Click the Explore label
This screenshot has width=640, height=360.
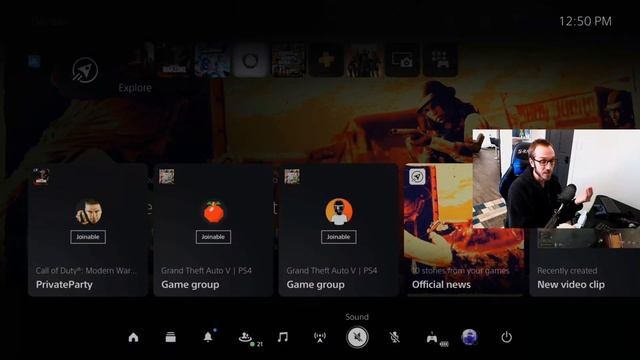135,88
